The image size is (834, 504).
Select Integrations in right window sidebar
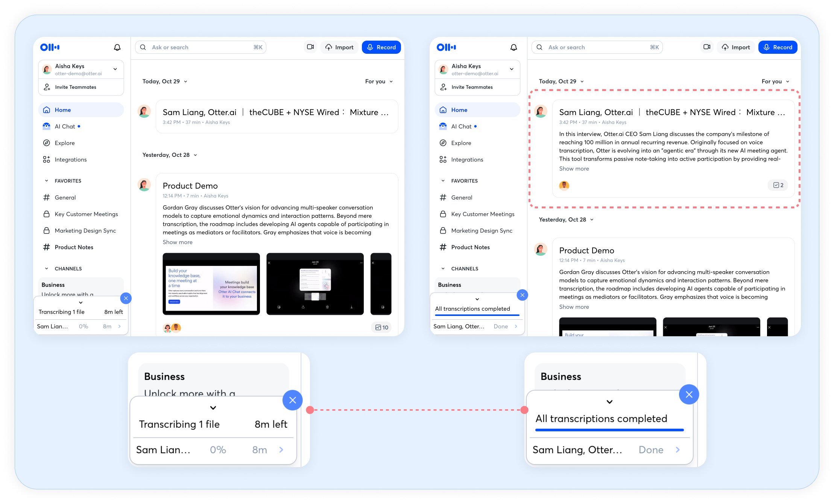pyautogui.click(x=477, y=159)
